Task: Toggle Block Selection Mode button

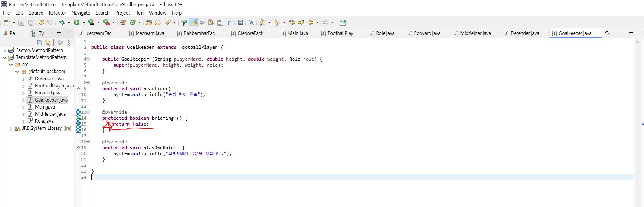Action: [220, 22]
